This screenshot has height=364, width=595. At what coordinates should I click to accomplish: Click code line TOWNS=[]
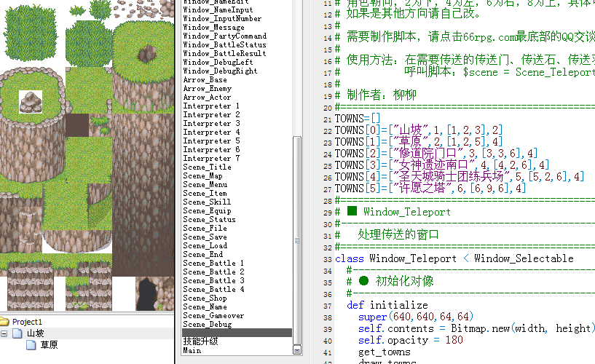pos(358,118)
